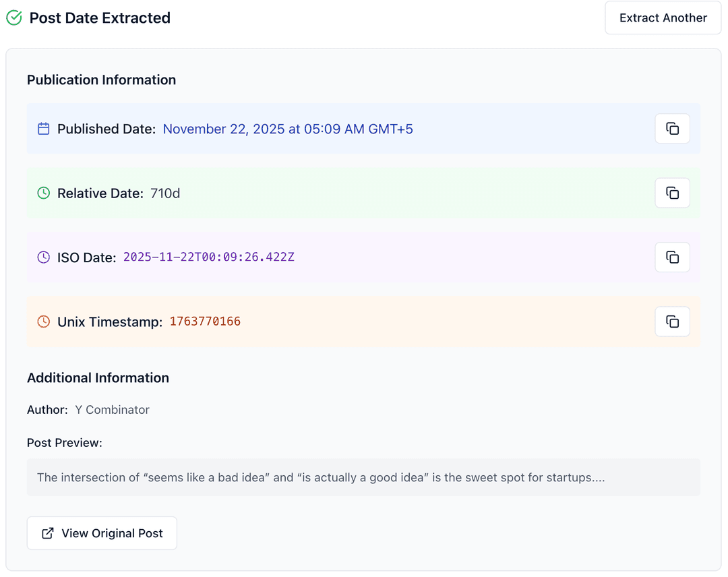
Task: Click the green success checkmark icon
Action: coord(14,18)
